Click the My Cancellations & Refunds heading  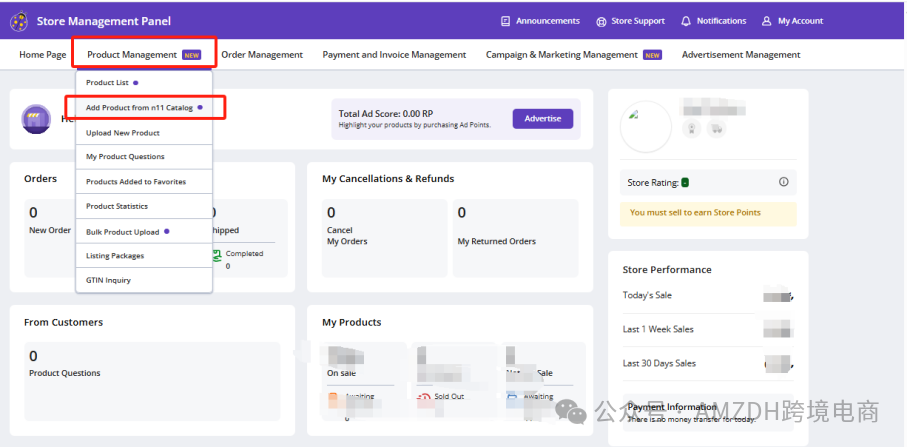click(388, 179)
